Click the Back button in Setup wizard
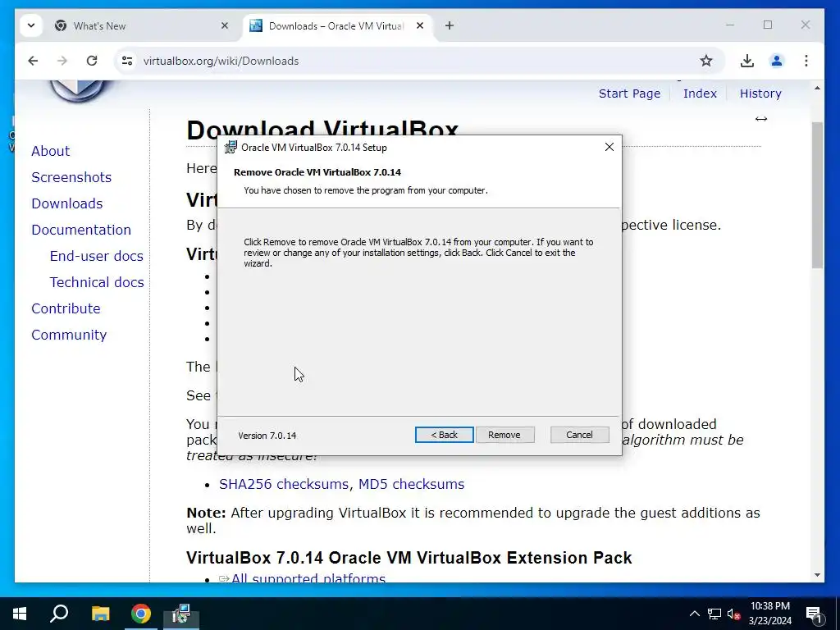This screenshot has width=840, height=630. point(444,435)
